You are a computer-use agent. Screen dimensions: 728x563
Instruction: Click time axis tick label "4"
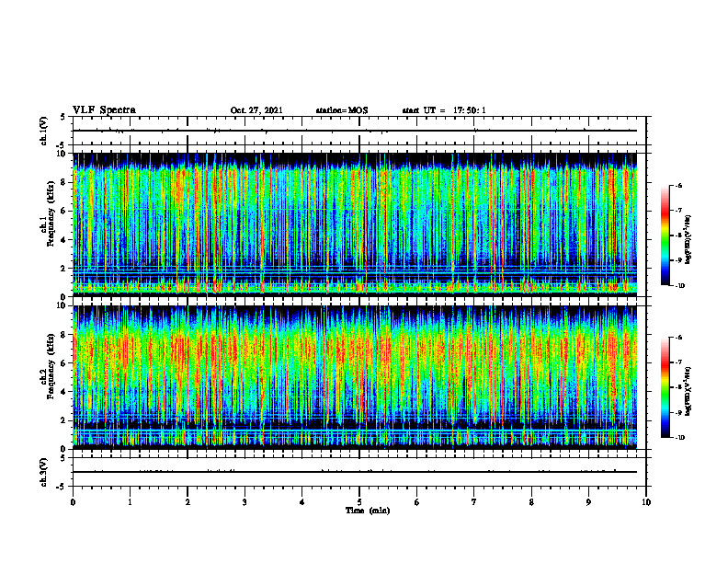click(x=302, y=502)
